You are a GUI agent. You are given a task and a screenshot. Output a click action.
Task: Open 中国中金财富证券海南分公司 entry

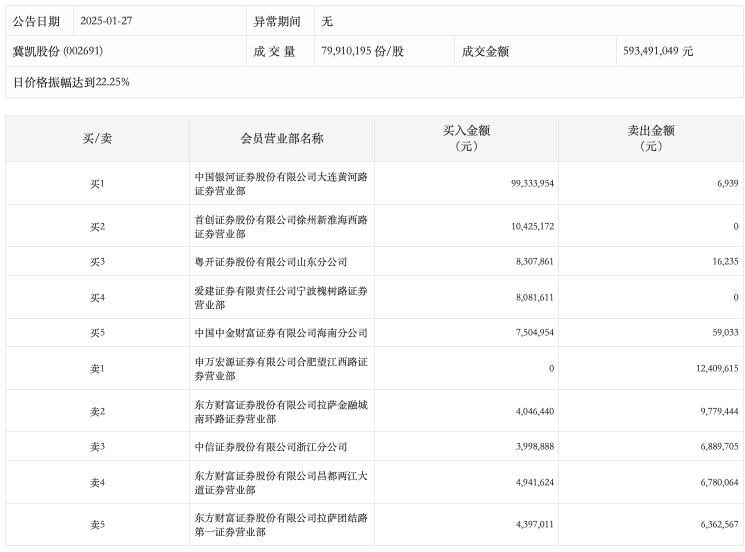pyautogui.click(x=282, y=333)
